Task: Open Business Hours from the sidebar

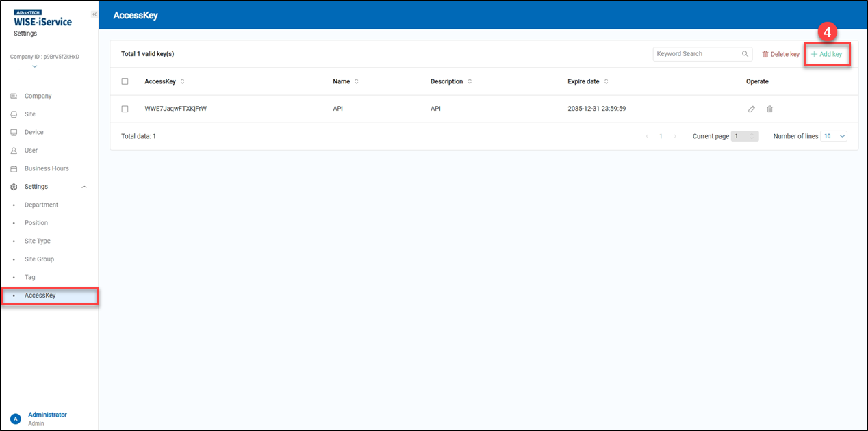Action: click(13, 168)
